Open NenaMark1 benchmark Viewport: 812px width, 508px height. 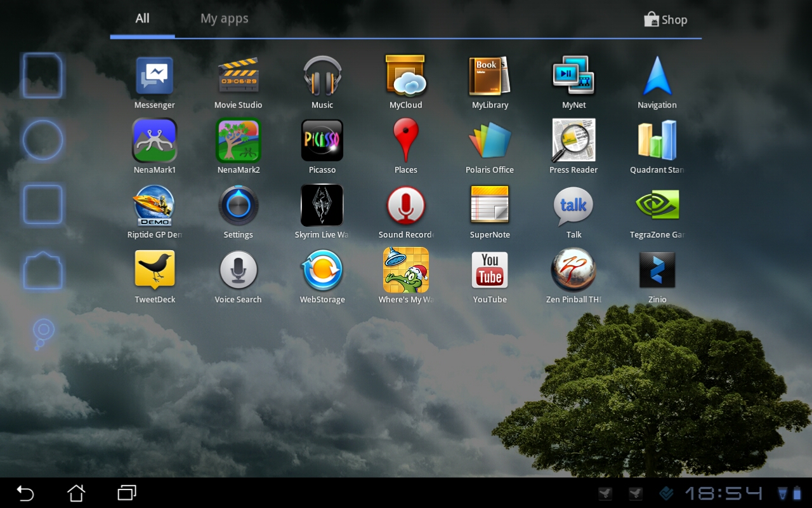[x=155, y=147]
